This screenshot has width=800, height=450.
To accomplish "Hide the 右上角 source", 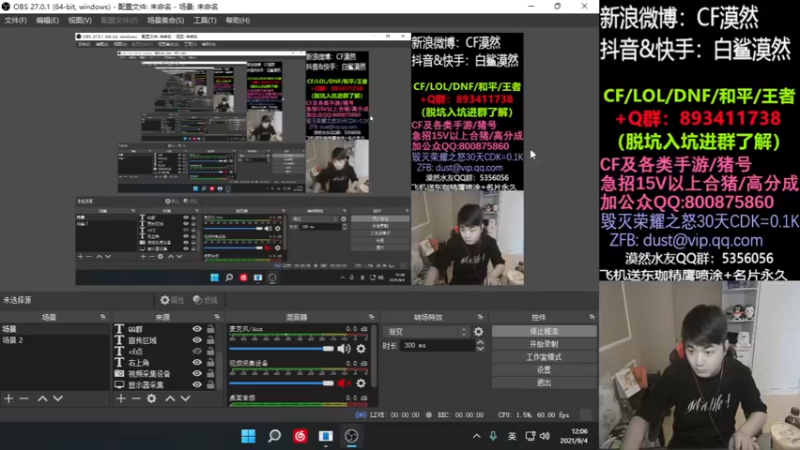I will (197, 362).
